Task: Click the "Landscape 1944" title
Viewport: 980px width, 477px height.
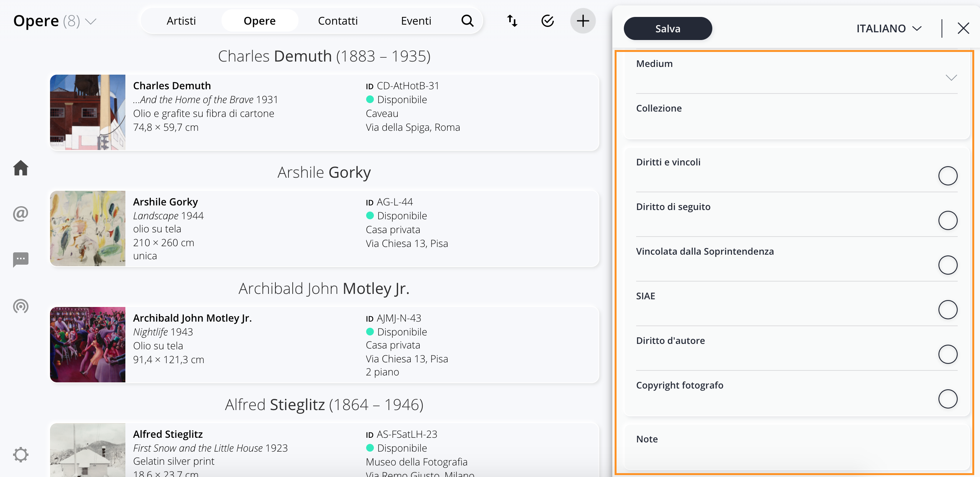Action: 168,215
